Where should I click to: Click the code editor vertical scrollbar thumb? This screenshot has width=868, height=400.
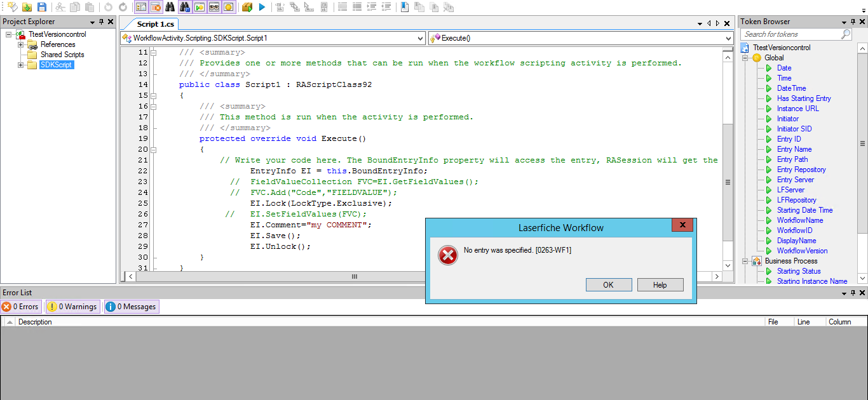728,182
